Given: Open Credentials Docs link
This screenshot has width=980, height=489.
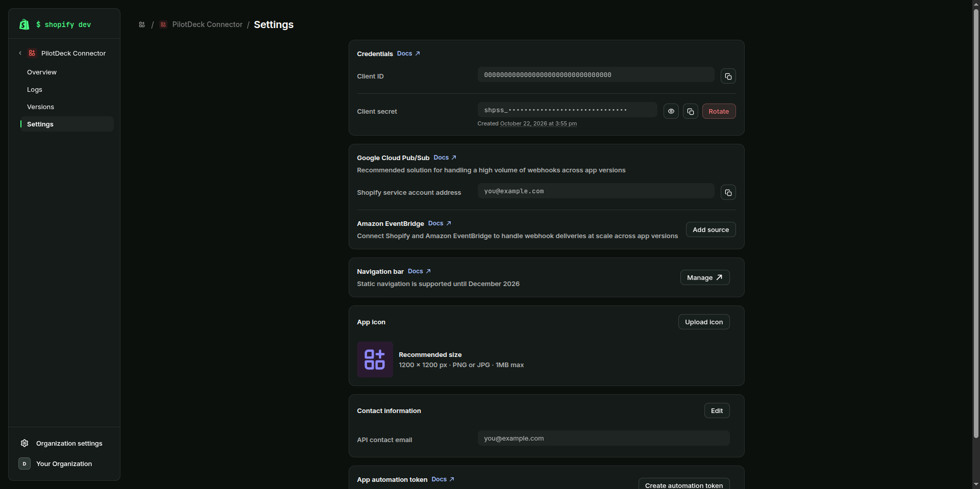Looking at the screenshot, I should 408,54.
